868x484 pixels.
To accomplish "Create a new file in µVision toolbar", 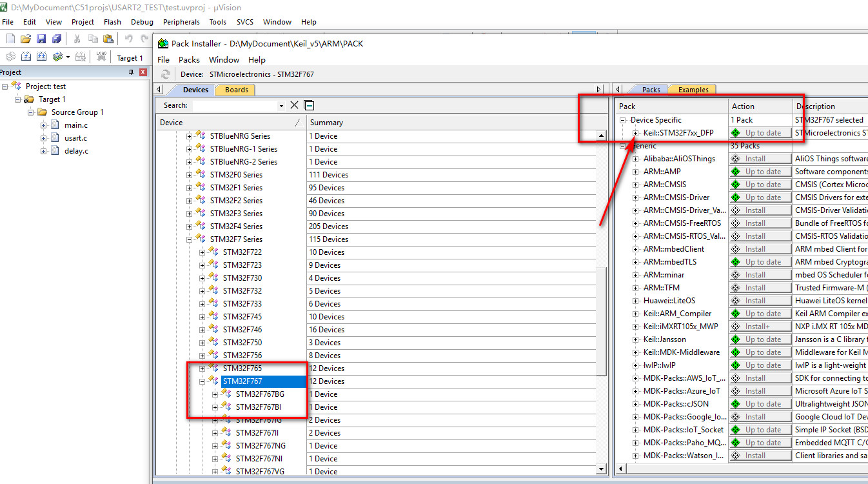I will click(x=10, y=39).
